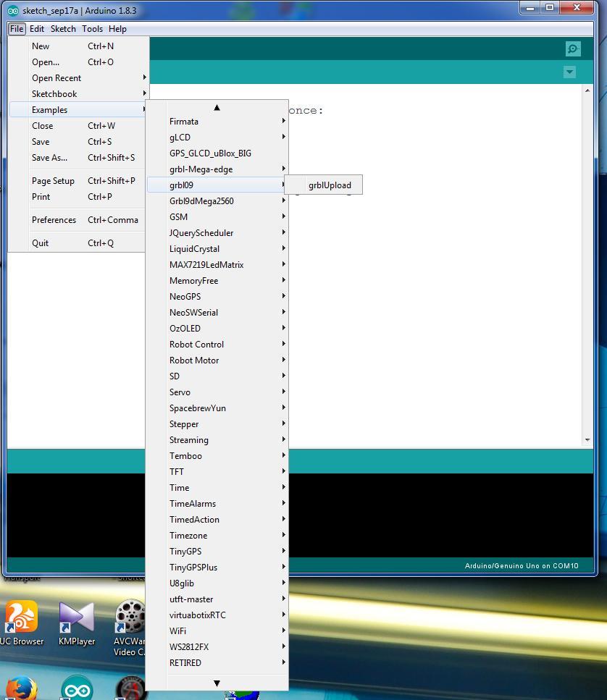
Task: Expand MAX7219LedMatrix examples
Action: (x=217, y=265)
